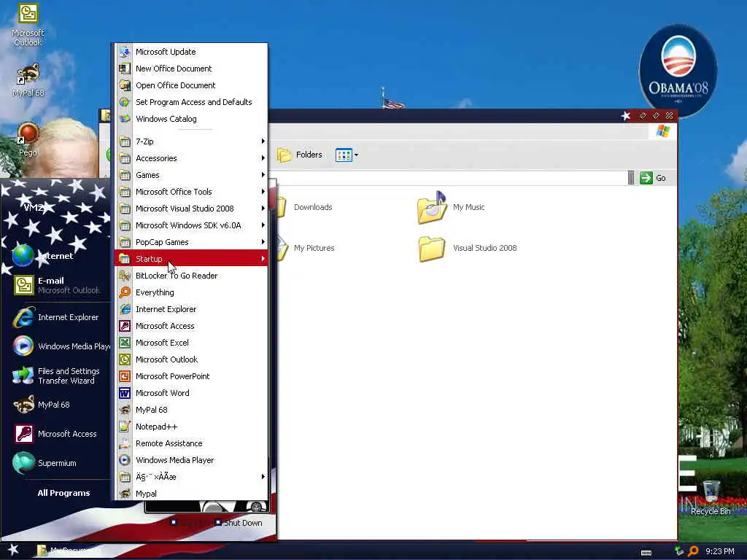This screenshot has height=560, width=747.
Task: Click the E-mail Microsoft Outlook icon in Start menu
Action: point(24,285)
